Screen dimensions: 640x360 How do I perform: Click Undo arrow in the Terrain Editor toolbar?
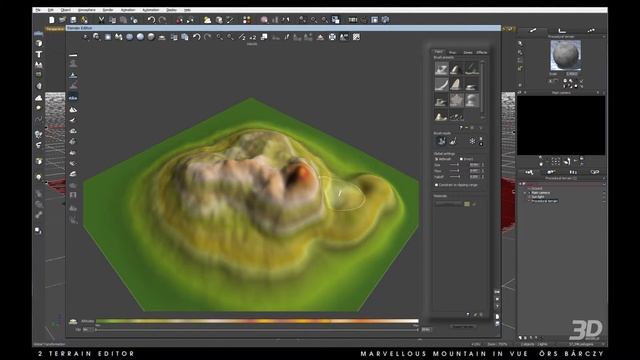point(197,37)
